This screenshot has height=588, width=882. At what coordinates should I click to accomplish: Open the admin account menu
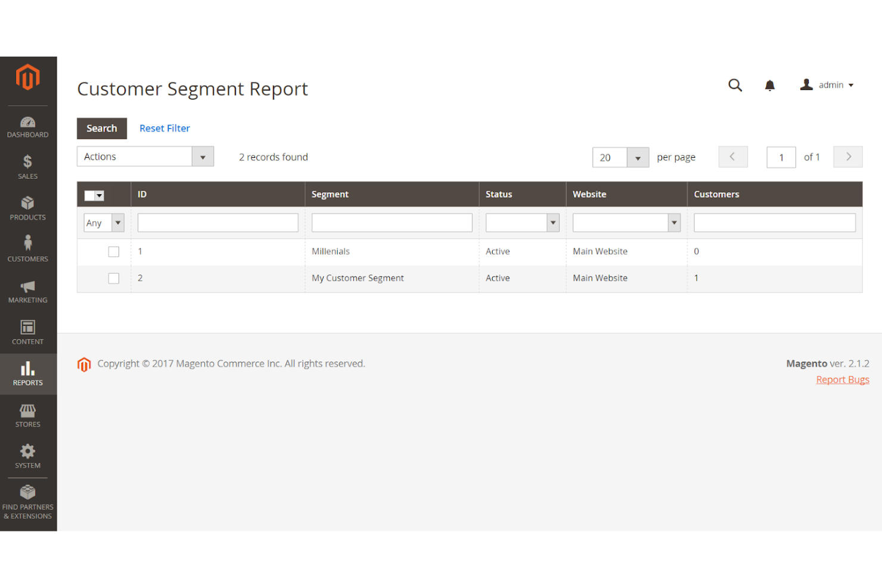[x=828, y=85]
